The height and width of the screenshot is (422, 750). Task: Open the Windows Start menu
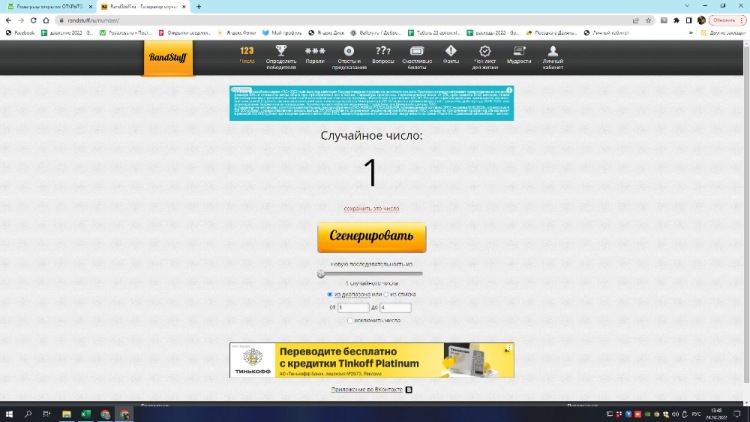[10, 413]
